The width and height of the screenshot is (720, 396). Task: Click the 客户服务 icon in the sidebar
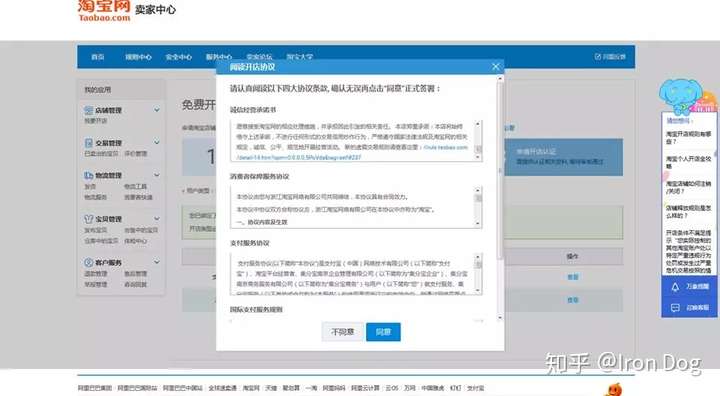pos(89,262)
